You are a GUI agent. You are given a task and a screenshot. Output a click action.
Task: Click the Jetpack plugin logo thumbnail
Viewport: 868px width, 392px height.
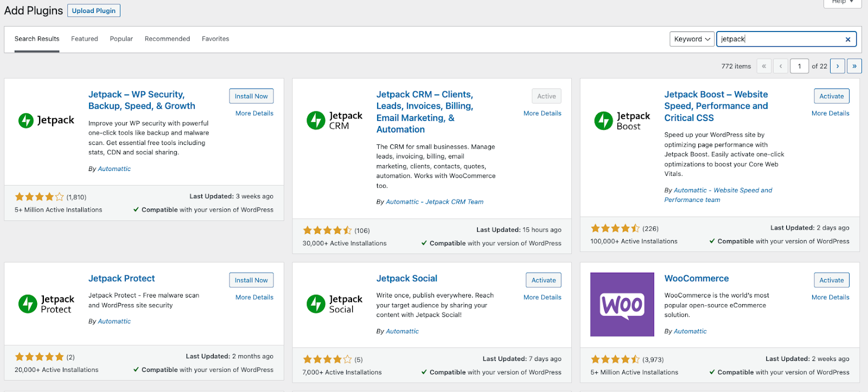click(47, 121)
